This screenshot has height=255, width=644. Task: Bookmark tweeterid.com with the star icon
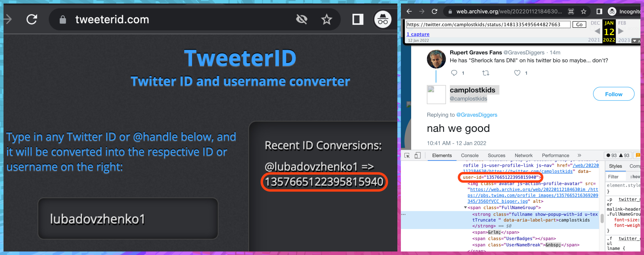pos(326,19)
